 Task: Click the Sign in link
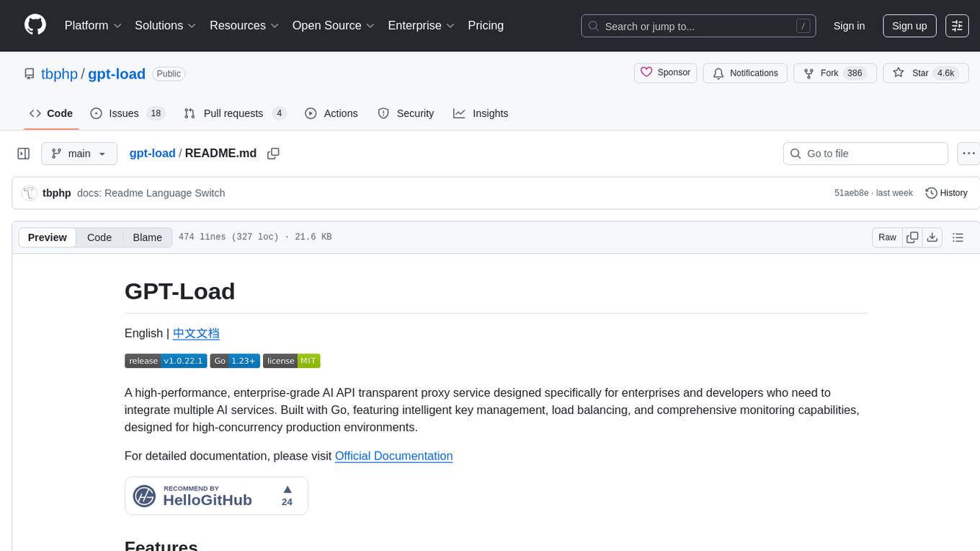pos(849,26)
